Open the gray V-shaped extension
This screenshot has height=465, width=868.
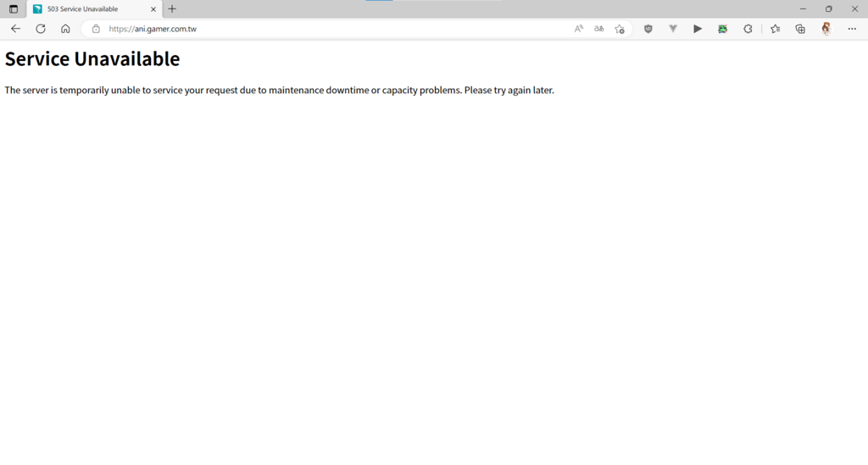click(x=672, y=29)
